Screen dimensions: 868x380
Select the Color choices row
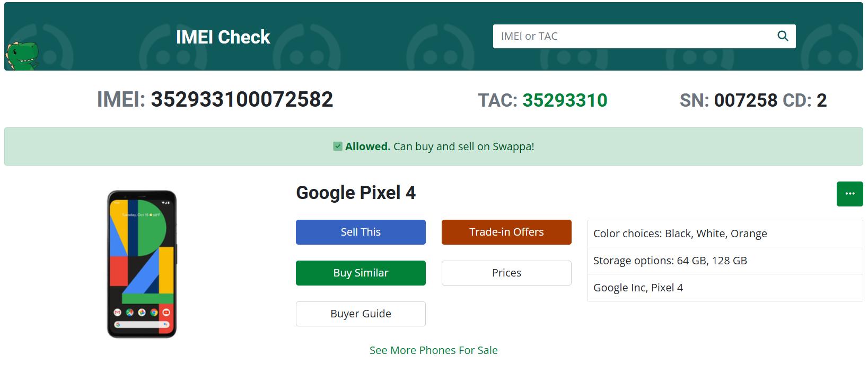[x=725, y=234]
